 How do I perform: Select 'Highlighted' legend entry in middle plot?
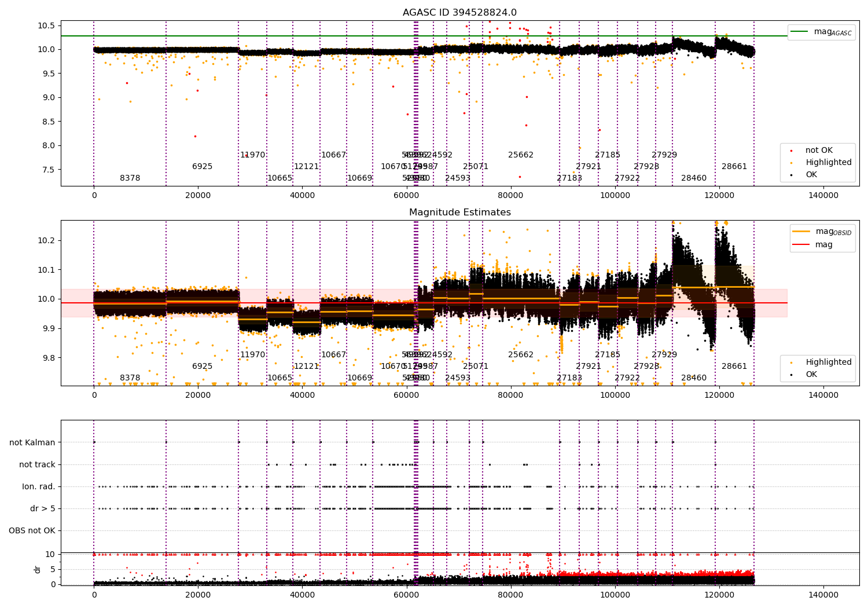click(829, 362)
